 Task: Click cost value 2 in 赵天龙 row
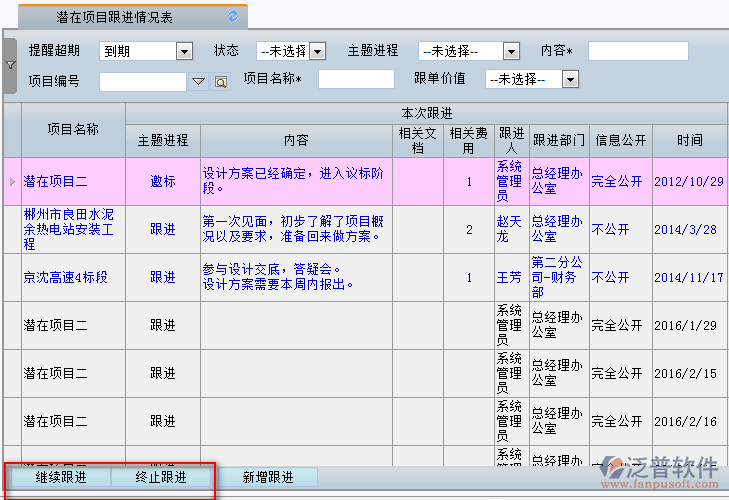469,230
